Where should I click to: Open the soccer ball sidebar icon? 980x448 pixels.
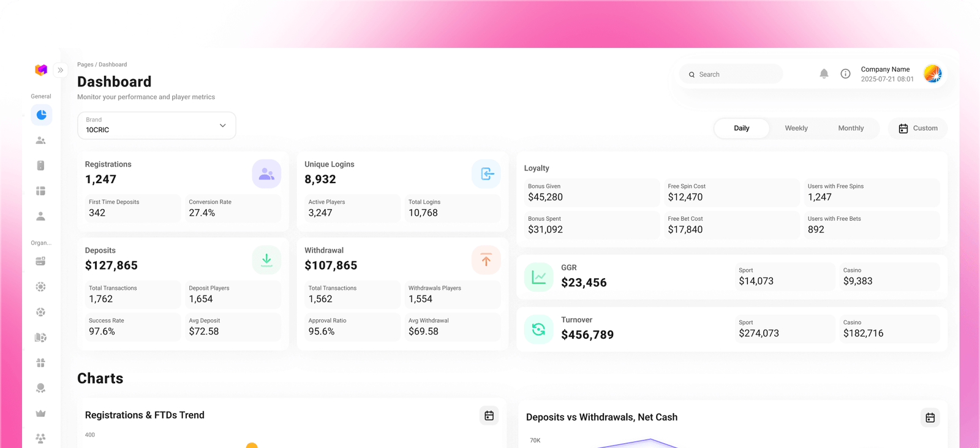41,312
